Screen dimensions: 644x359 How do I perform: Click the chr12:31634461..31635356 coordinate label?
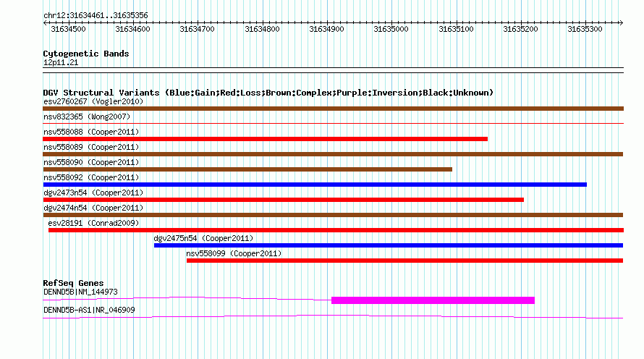click(x=96, y=15)
